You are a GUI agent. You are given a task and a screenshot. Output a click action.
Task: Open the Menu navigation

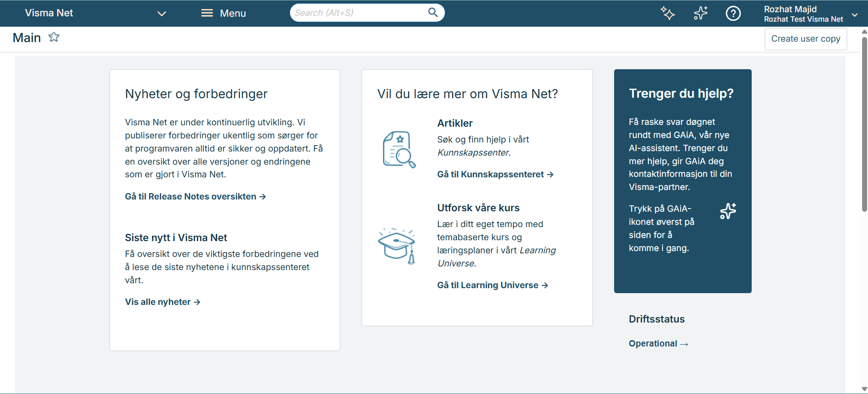click(x=224, y=13)
